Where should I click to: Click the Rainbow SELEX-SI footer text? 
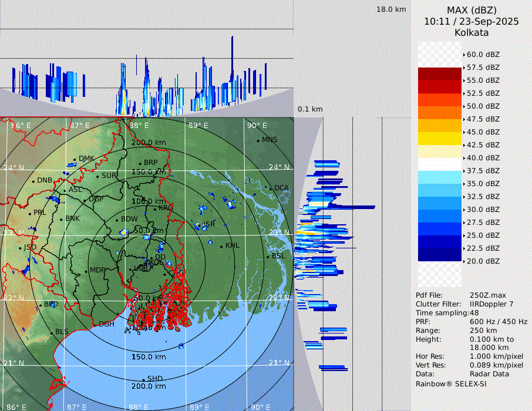click(451, 383)
